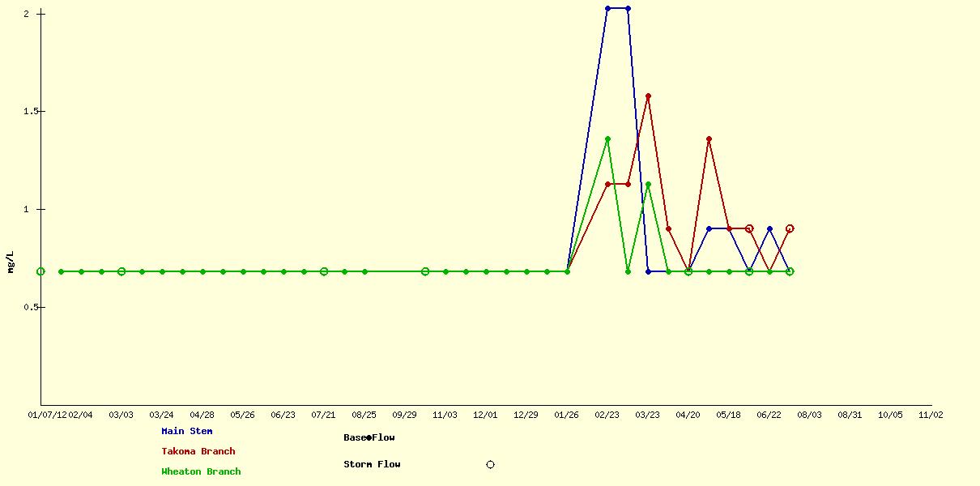Click the 01/07/12 x-axis date label
980x486 pixels.
pyautogui.click(x=47, y=415)
